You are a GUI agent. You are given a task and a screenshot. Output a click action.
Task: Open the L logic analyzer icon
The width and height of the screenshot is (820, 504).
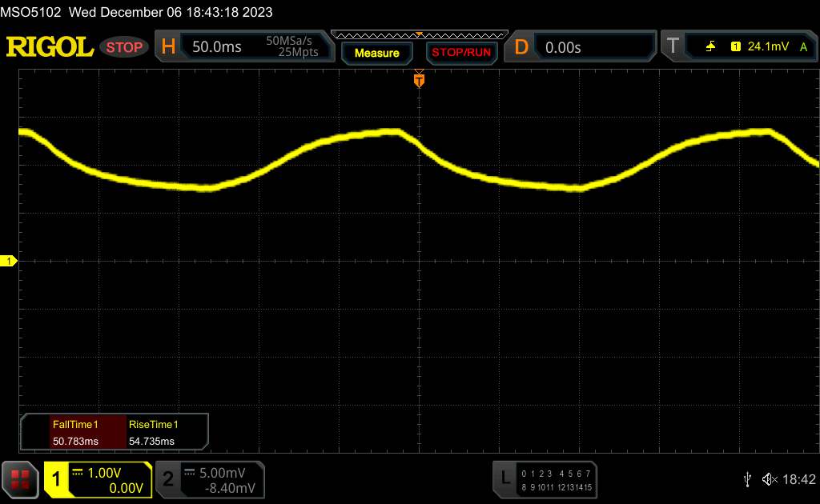coord(504,478)
